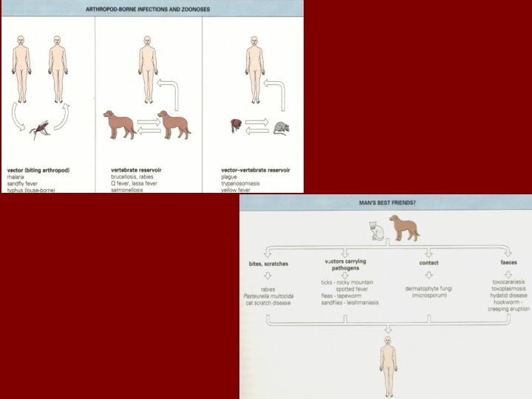Screen dimensions: 532x399
Task: Select the 'hydatid disease' text
Action: [508, 296]
